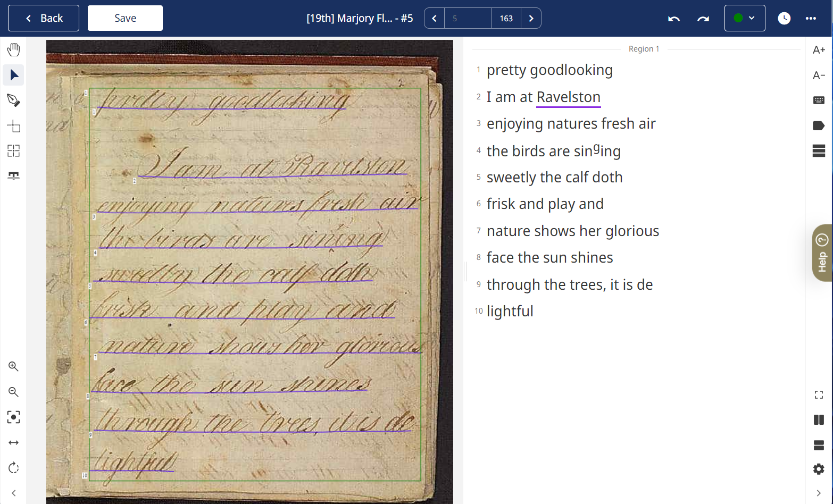The width and height of the screenshot is (833, 504).
Task: Click the page number input field
Action: click(468, 19)
